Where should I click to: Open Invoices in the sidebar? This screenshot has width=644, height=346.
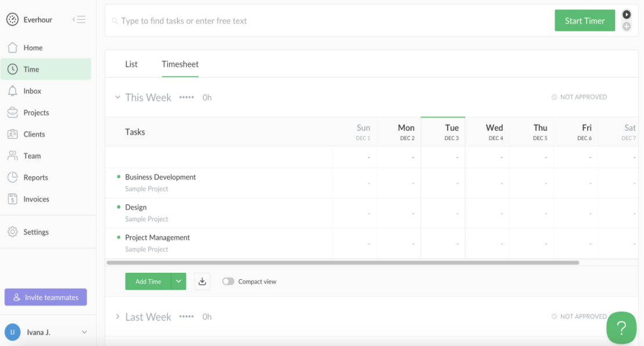(46, 199)
